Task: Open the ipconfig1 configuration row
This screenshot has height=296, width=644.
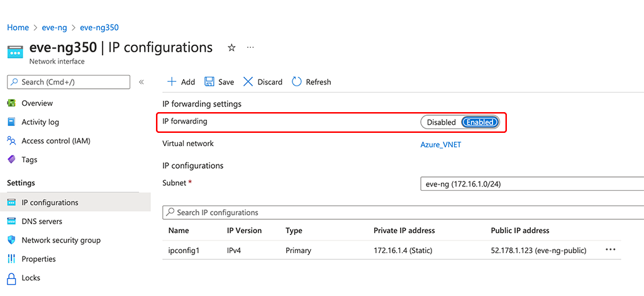Action: (392, 250)
